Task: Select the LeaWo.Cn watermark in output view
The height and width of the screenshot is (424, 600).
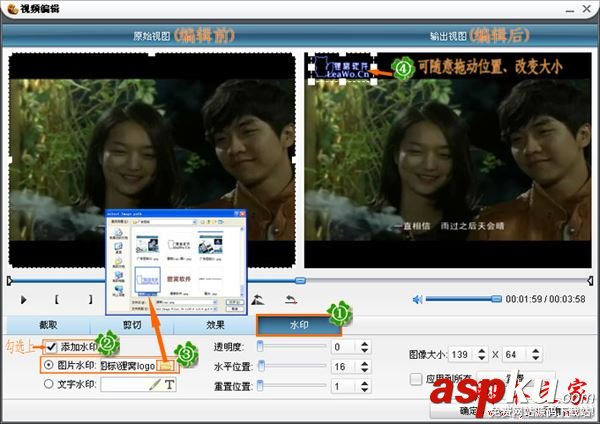Action: click(x=342, y=69)
